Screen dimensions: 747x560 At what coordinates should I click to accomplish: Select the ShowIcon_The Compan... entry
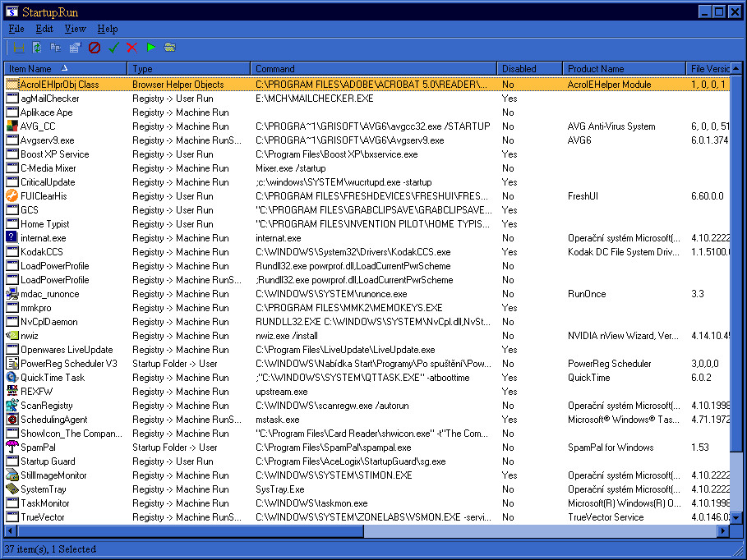coord(71,434)
